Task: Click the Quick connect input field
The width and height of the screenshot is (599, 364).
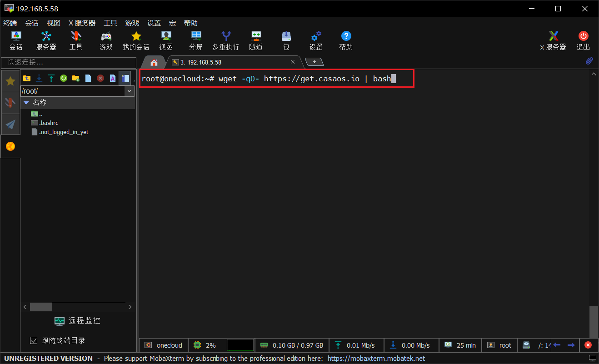Action: (69, 62)
